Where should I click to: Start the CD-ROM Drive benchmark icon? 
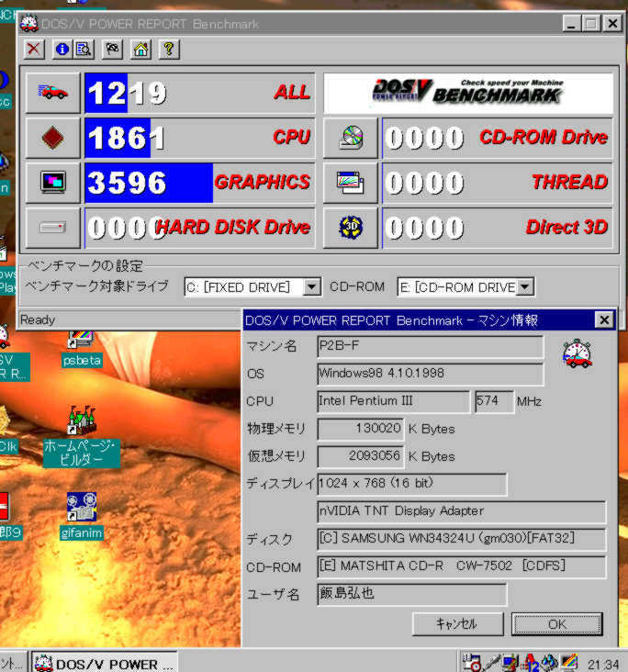(351, 138)
